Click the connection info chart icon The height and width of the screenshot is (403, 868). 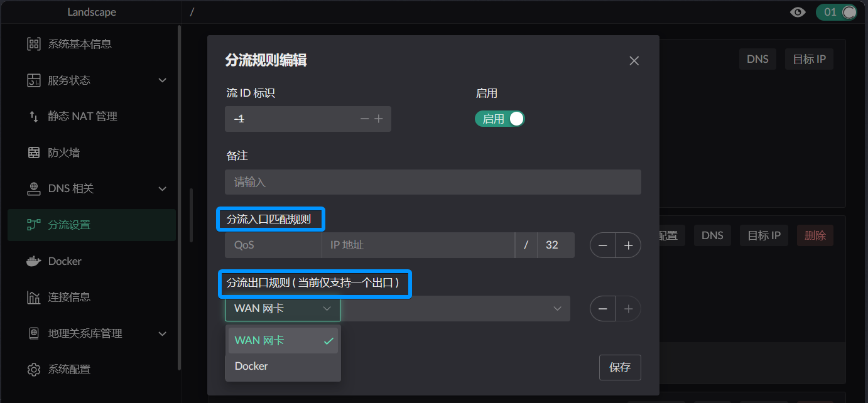(34, 297)
